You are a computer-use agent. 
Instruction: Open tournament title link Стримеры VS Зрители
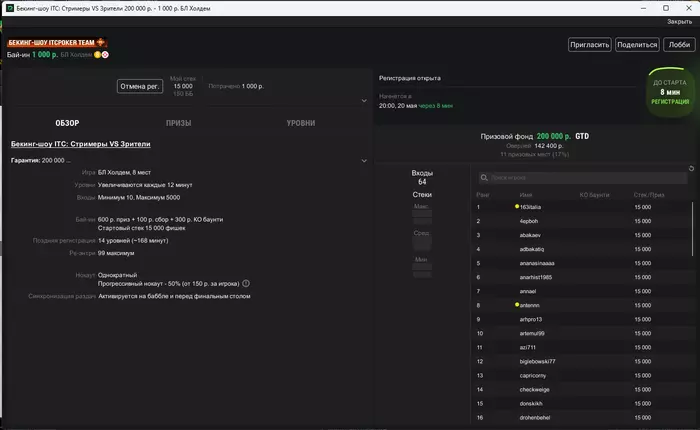click(x=80, y=144)
